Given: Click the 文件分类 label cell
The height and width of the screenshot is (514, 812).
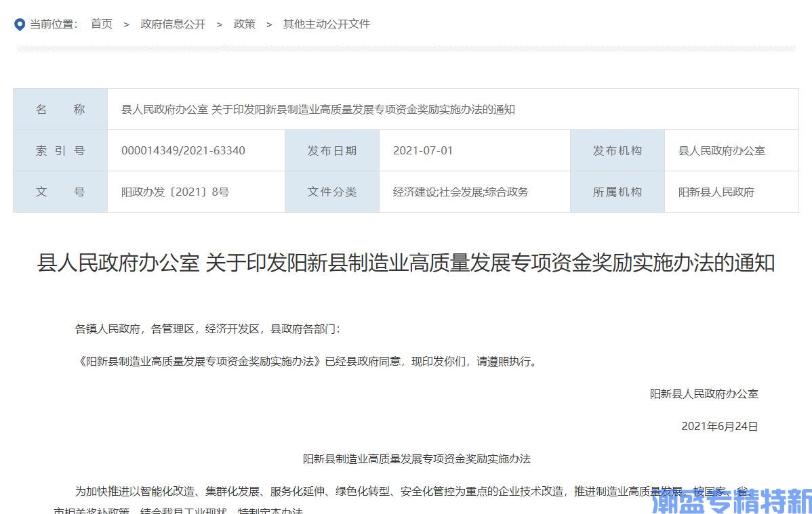Looking at the screenshot, I should (332, 192).
